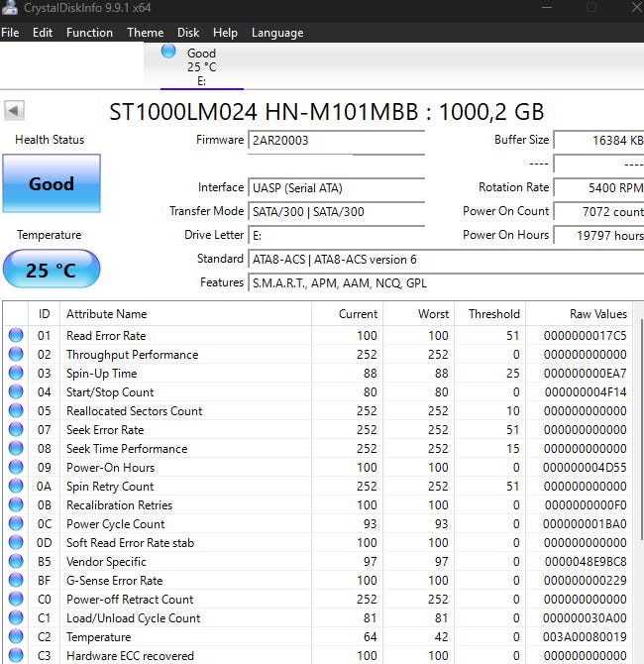Click the ID column header
Image resolution: width=644 pixels, height=664 pixels.
(x=44, y=314)
